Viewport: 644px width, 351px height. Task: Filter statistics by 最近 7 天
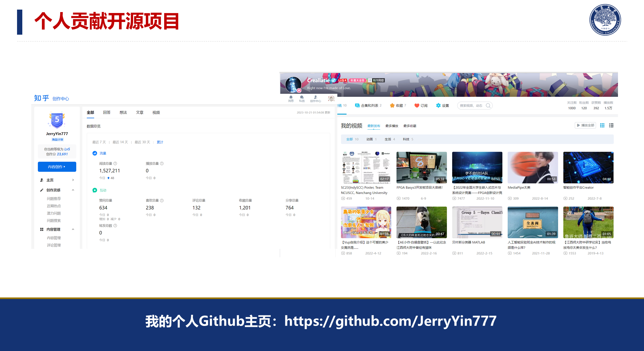point(99,142)
